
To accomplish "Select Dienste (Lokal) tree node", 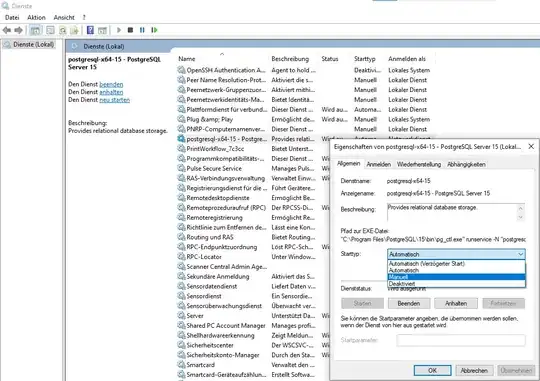I will pos(33,44).
